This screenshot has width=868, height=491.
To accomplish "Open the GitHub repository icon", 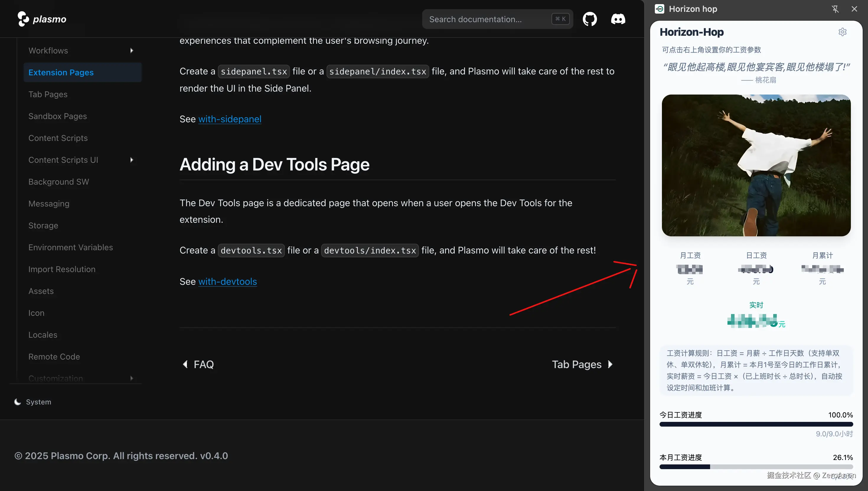I will tap(590, 19).
